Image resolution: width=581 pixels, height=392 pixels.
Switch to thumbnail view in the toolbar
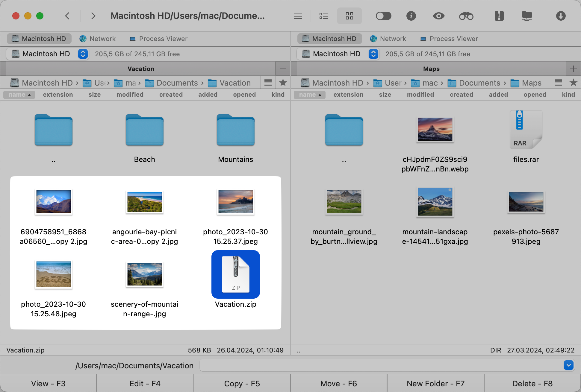349,16
